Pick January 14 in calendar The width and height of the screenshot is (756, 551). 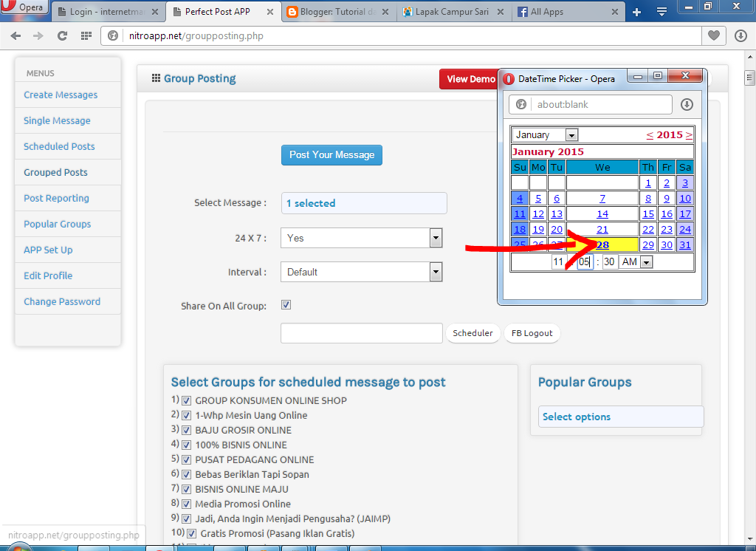(x=602, y=213)
